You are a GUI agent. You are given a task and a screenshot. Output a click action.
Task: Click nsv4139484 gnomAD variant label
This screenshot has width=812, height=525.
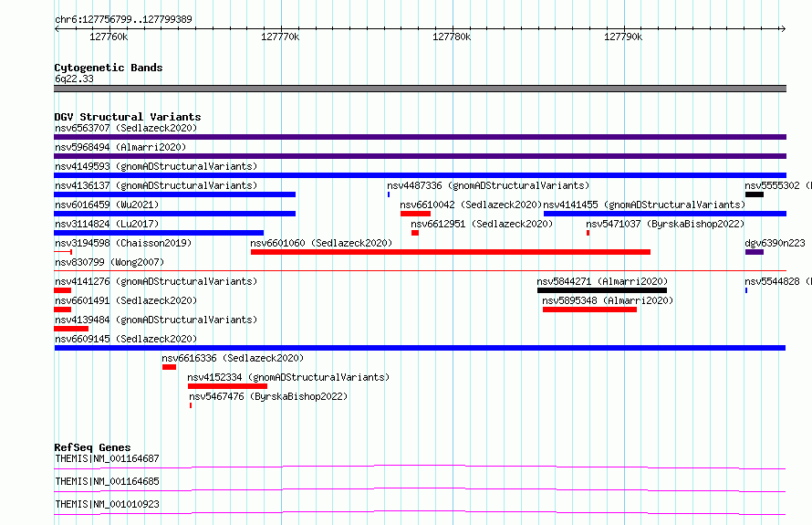(x=156, y=320)
